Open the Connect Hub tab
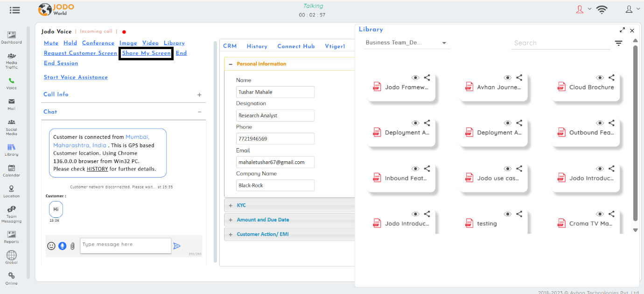The width and height of the screenshot is (644, 294). tap(296, 46)
